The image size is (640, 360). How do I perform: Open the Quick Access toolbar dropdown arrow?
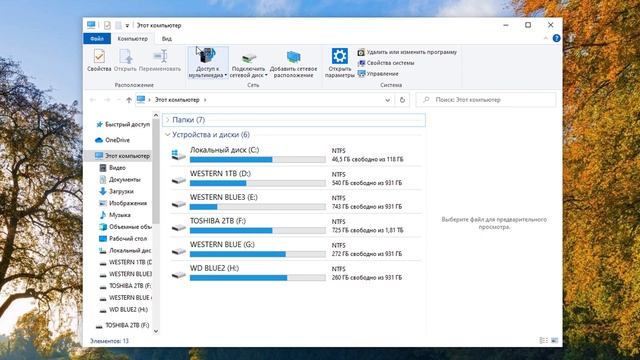tap(127, 25)
